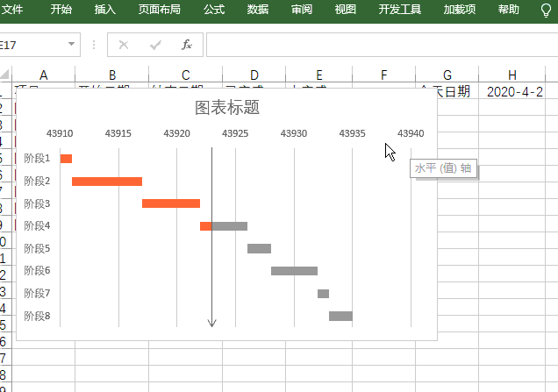
Task: Click category label 阶段5
Action: pos(37,249)
